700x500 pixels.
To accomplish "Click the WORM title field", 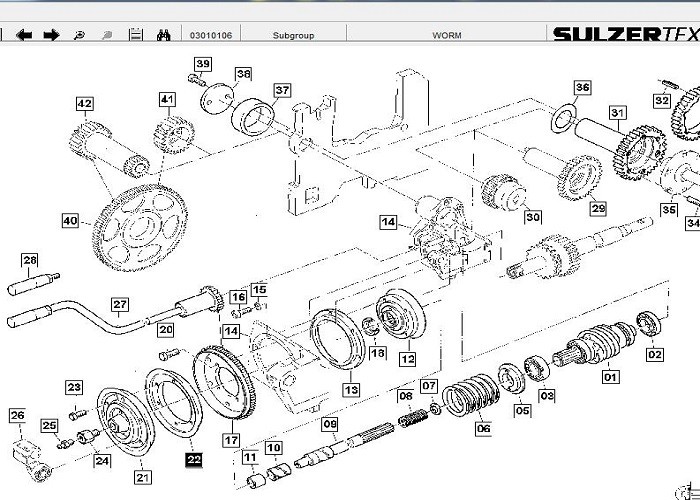I will click(x=446, y=35).
